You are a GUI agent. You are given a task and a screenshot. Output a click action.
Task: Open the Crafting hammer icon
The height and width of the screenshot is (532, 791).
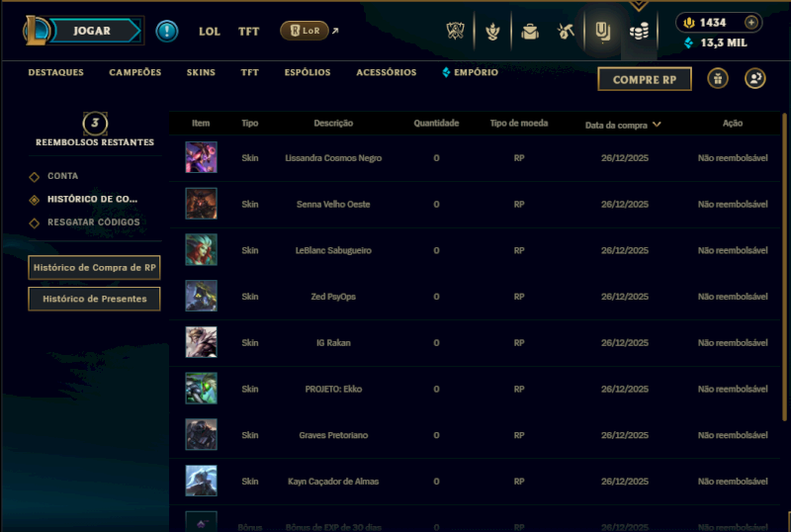click(566, 32)
